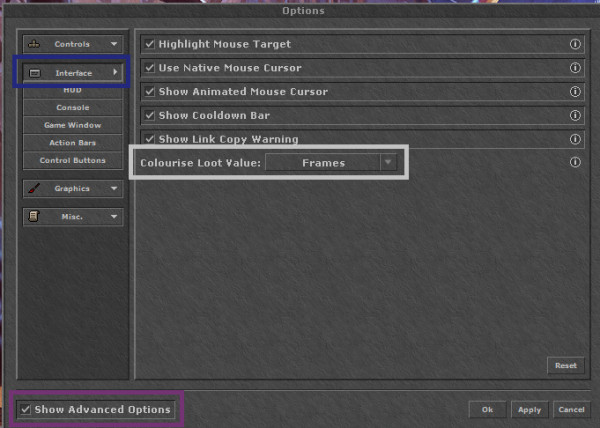Click the info icon for Show Animated Mouse Cursor
Image resolution: width=600 pixels, height=428 pixels.
[575, 91]
